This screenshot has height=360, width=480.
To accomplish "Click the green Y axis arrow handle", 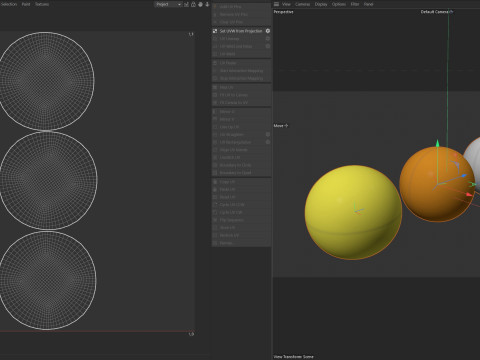I will coord(437,144).
